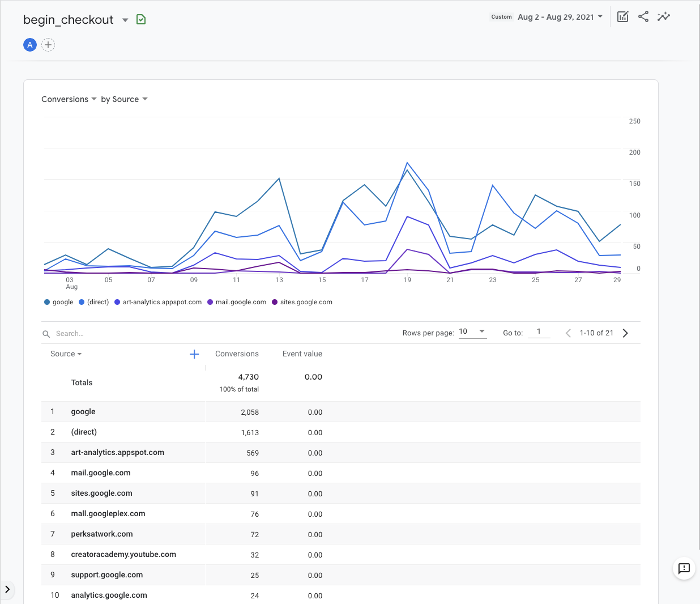
Task: Open the feedback icon button
Action: (684, 568)
